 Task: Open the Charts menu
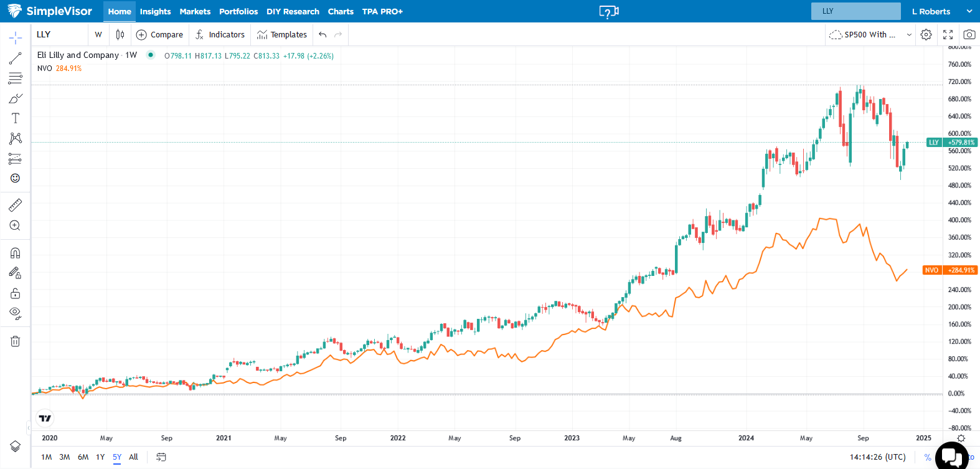click(341, 11)
